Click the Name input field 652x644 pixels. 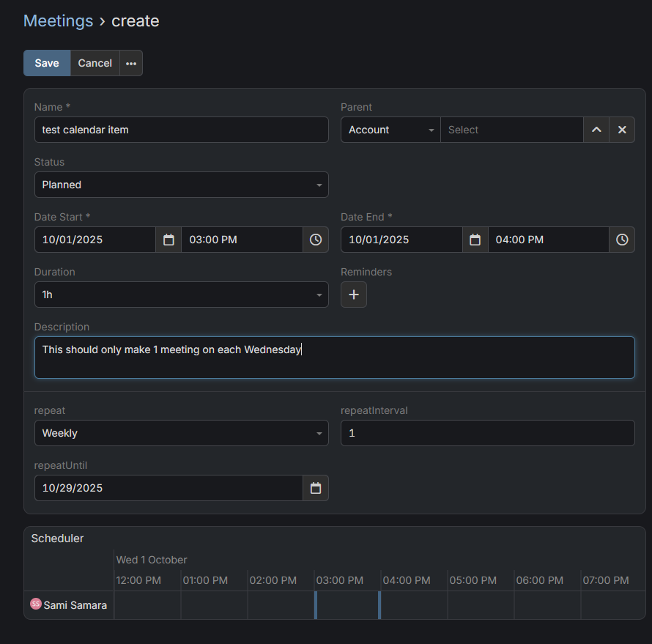coord(181,130)
